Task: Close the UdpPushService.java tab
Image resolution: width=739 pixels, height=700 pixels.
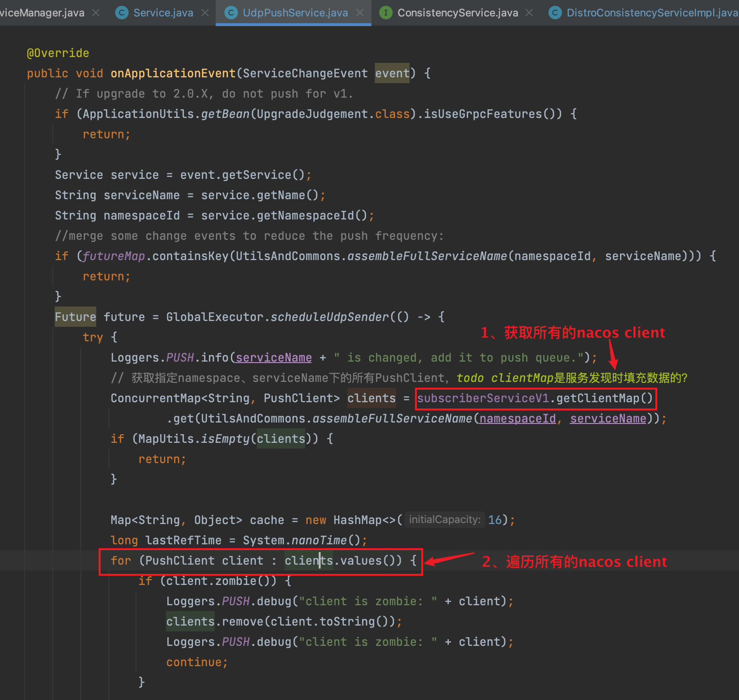Action: tap(360, 13)
